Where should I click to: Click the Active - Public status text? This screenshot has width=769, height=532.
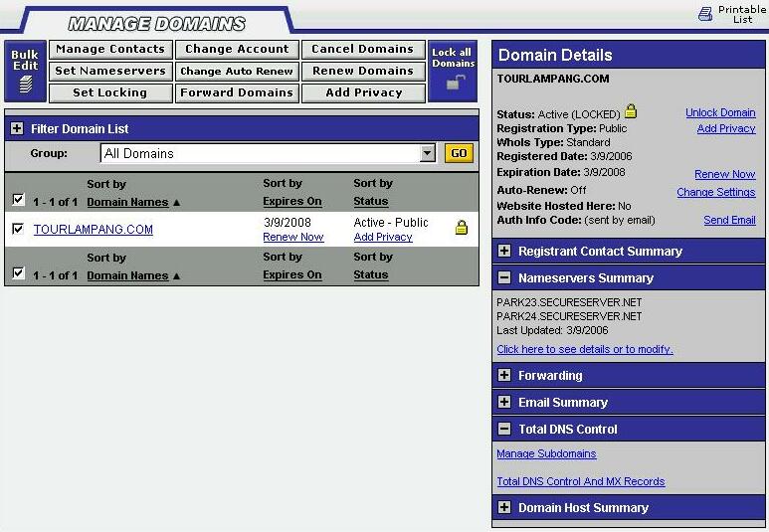391,222
